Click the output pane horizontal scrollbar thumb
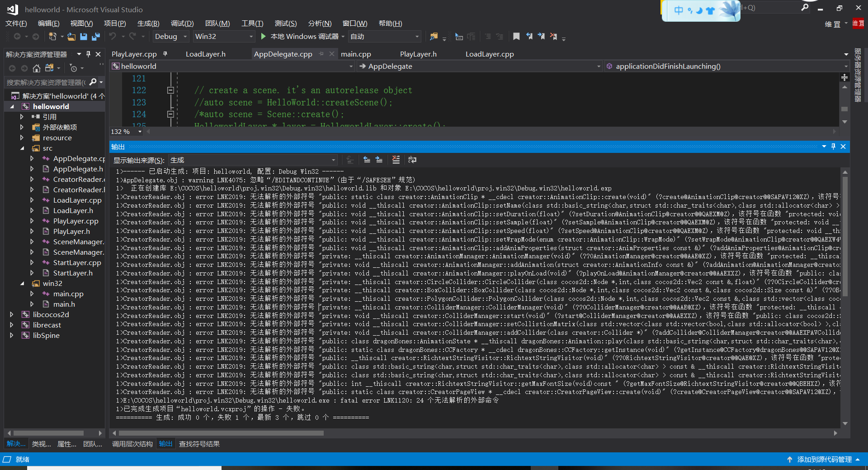 (x=221, y=433)
